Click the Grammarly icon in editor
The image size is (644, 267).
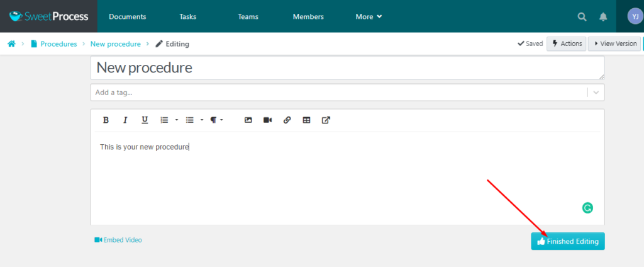tap(587, 208)
